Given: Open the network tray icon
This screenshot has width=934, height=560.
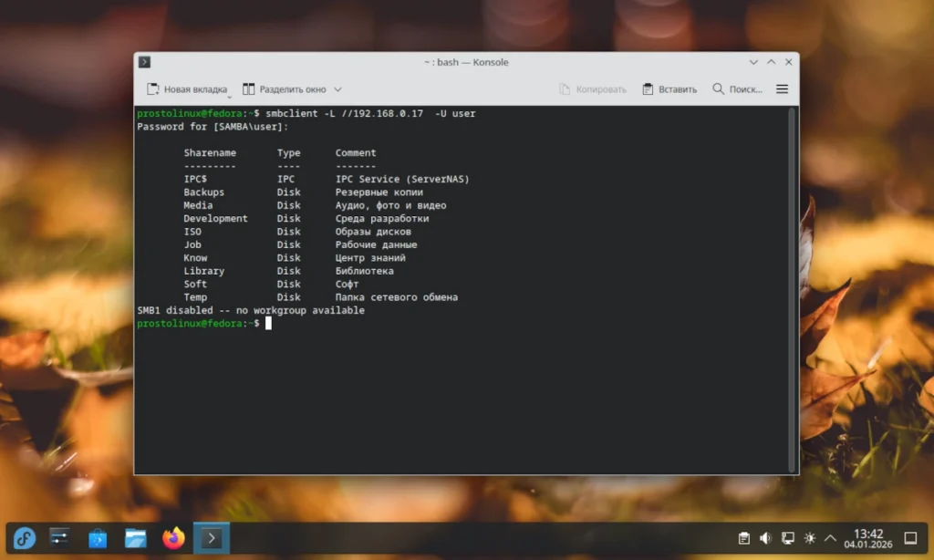Looking at the screenshot, I should click(787, 538).
